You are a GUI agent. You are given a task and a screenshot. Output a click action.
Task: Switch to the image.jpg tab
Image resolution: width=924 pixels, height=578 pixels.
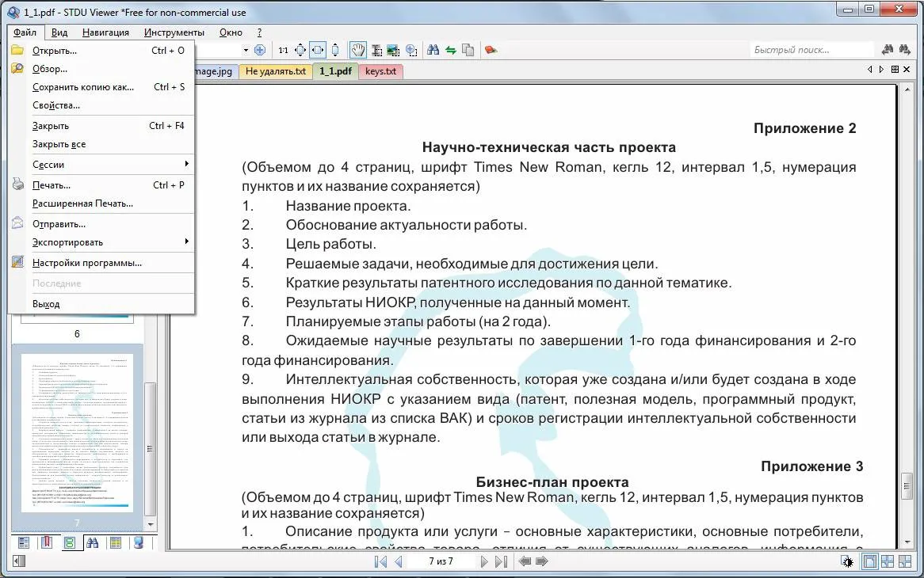click(215, 71)
